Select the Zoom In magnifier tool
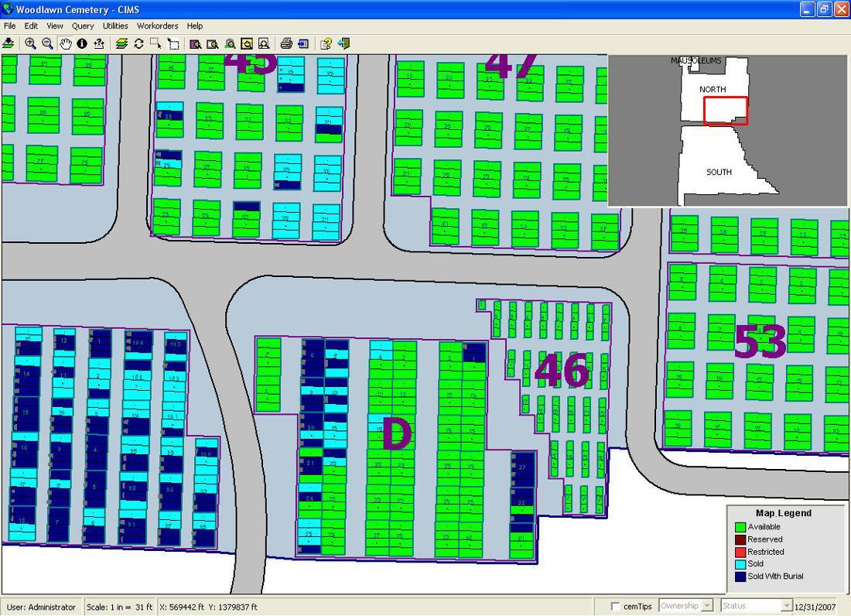 pos(30,43)
